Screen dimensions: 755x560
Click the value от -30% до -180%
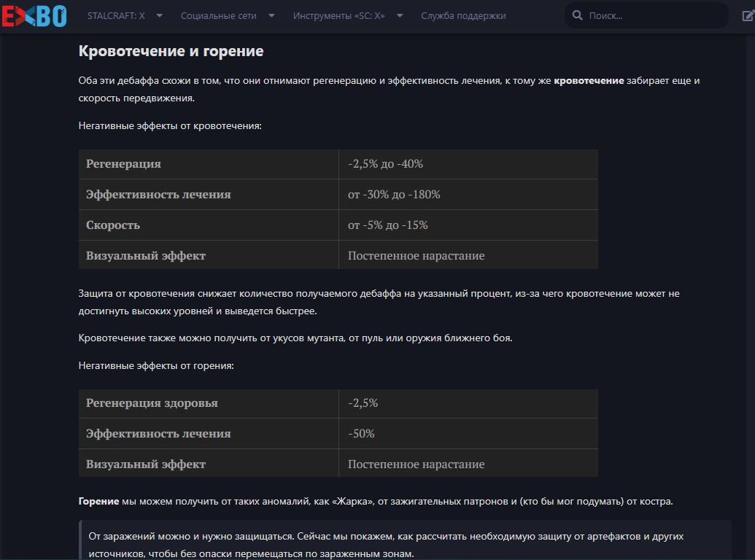pos(394,195)
